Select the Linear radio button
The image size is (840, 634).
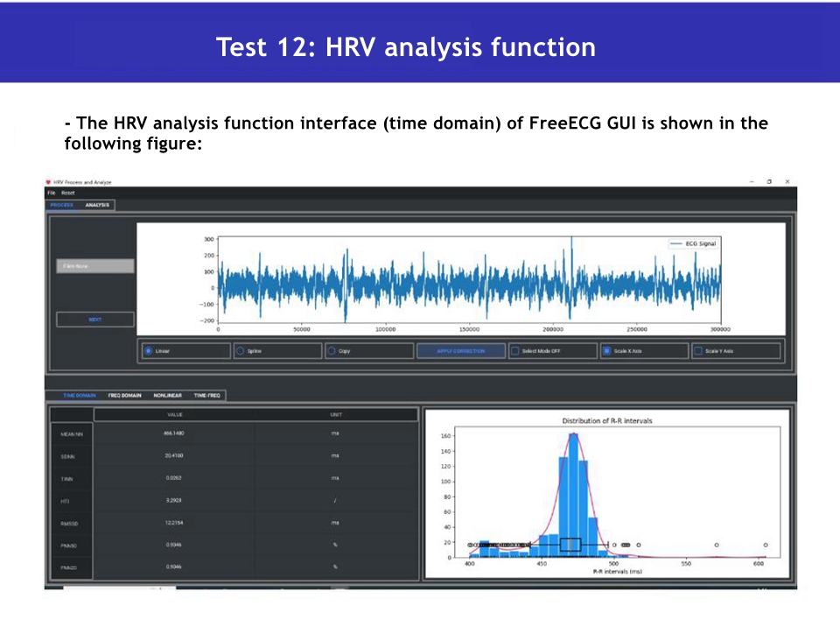pos(149,350)
